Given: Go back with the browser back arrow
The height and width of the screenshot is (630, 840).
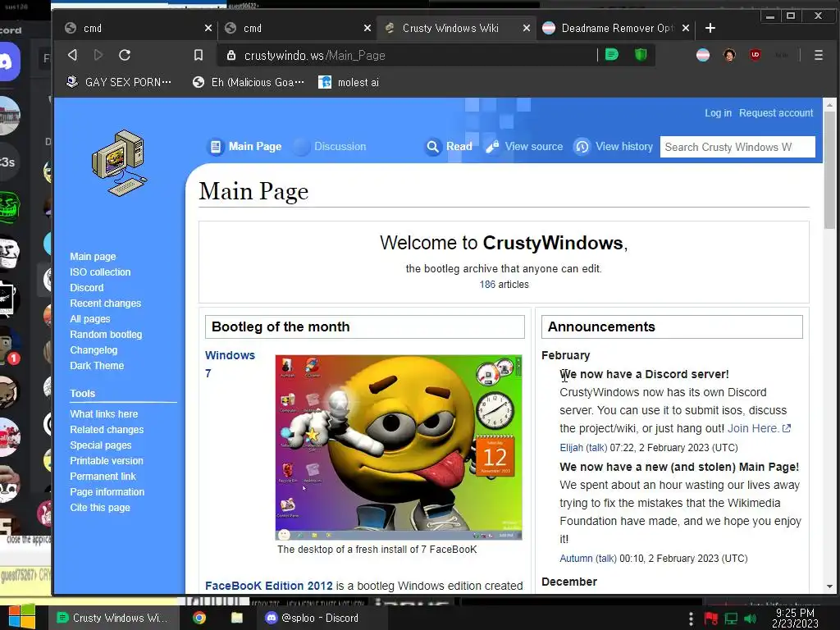Looking at the screenshot, I should click(x=72, y=55).
